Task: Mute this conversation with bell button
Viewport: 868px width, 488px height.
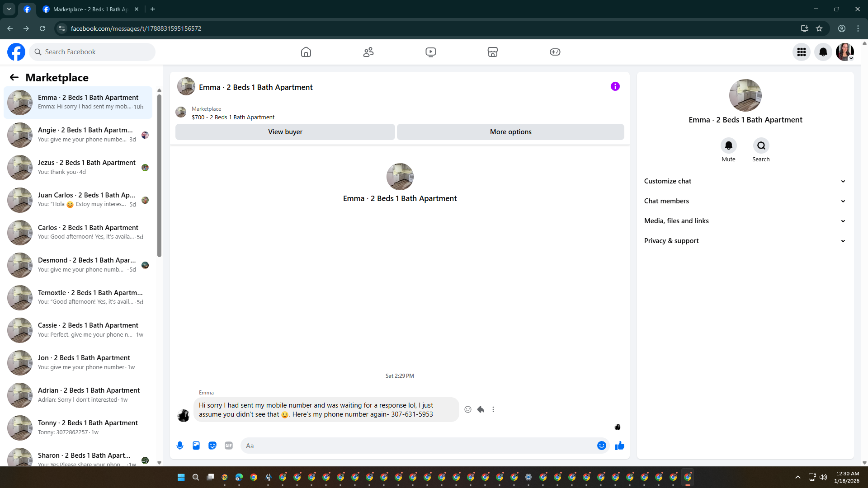Action: [728, 145]
